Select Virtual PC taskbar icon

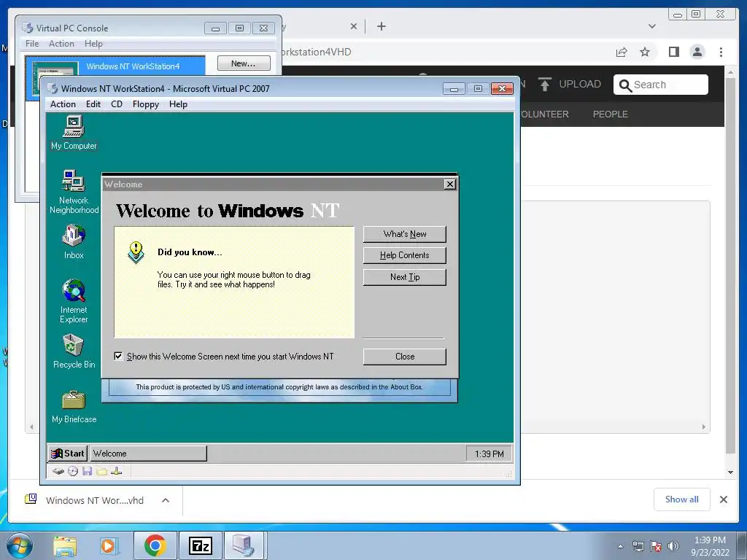point(244,545)
